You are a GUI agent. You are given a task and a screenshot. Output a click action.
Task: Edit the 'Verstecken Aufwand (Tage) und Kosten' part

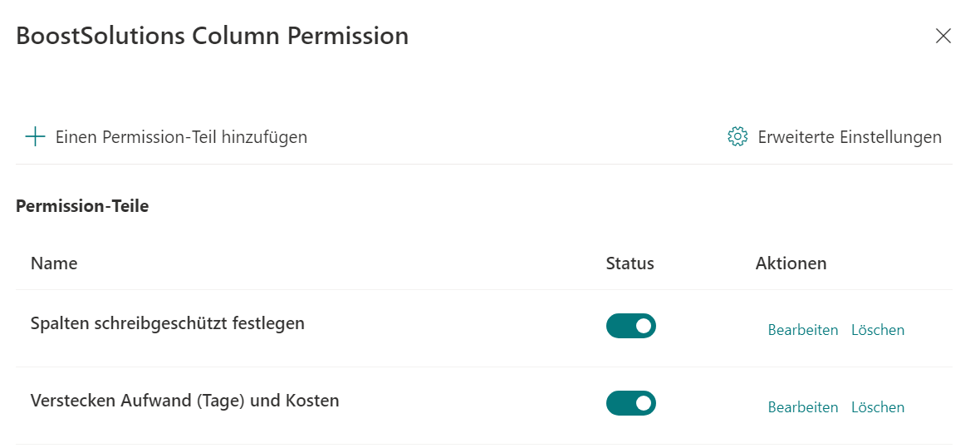802,407
